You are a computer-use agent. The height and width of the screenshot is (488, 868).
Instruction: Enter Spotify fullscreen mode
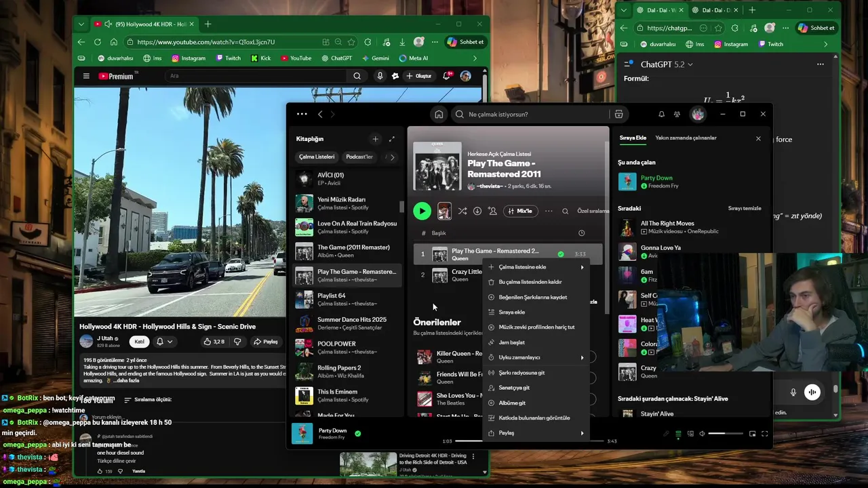point(764,434)
